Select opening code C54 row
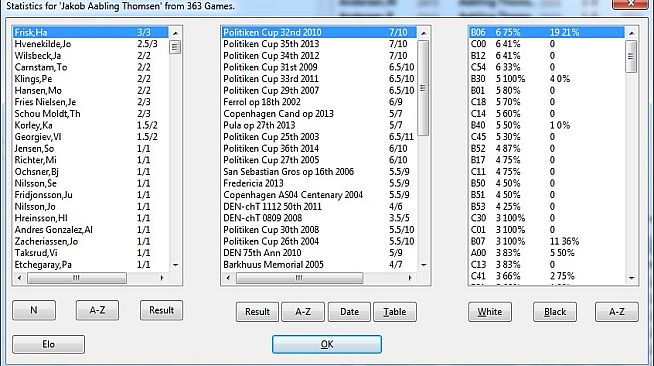The image size is (654, 366). [x=547, y=67]
